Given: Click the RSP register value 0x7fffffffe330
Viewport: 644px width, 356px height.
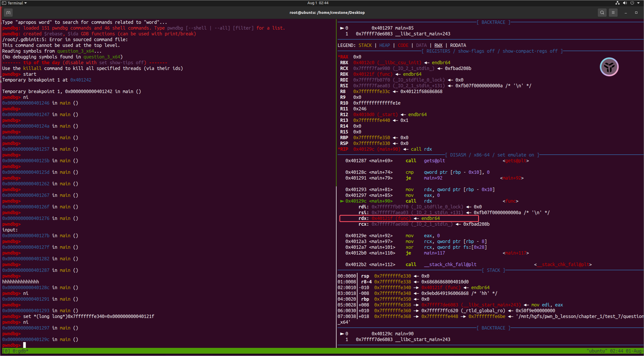Looking at the screenshot, I should [x=372, y=143].
